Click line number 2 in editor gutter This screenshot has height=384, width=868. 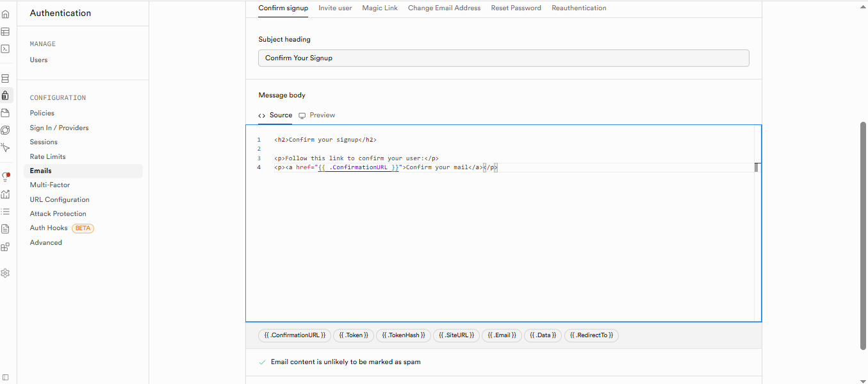coord(259,149)
